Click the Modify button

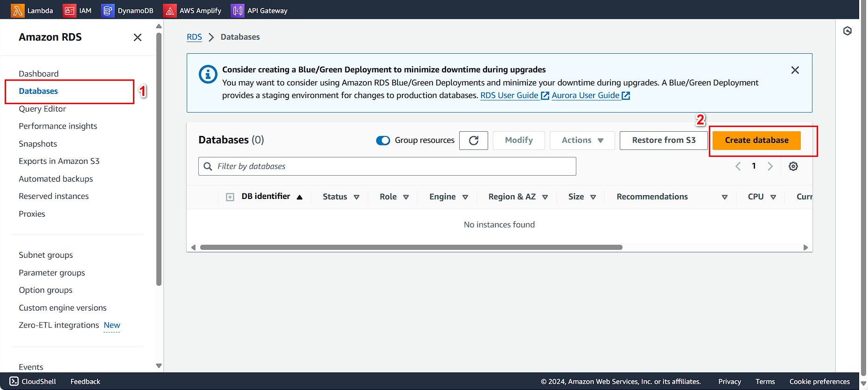point(519,141)
